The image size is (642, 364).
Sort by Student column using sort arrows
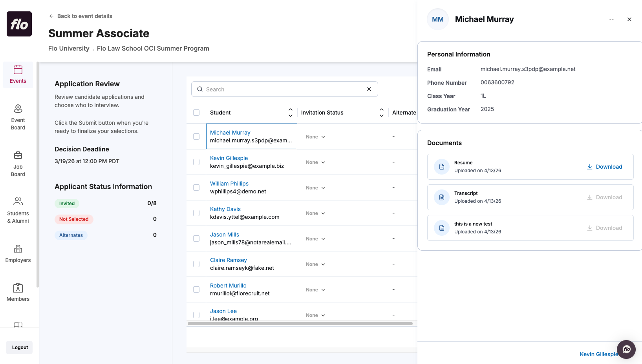click(x=291, y=113)
